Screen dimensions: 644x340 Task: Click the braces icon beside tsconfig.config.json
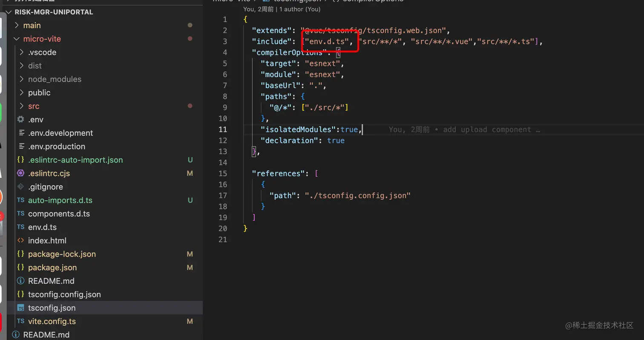(20, 294)
